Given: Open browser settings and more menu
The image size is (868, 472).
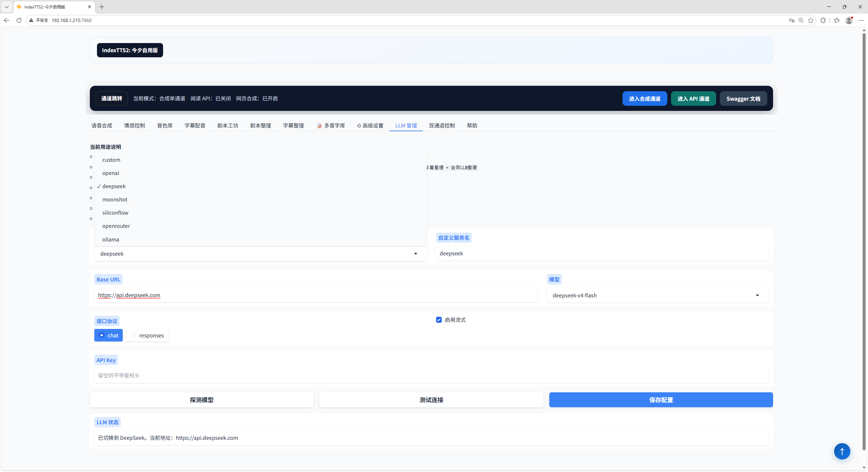Looking at the screenshot, I should pyautogui.click(x=861, y=20).
